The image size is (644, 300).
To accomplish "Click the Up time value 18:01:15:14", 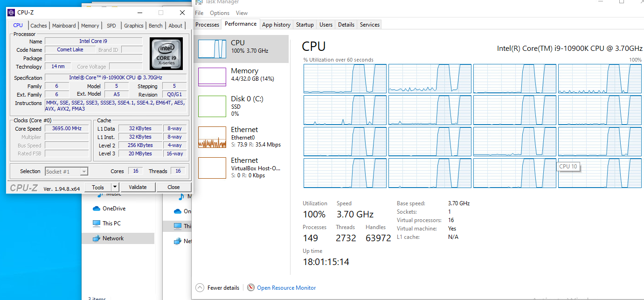I will click(x=326, y=262).
